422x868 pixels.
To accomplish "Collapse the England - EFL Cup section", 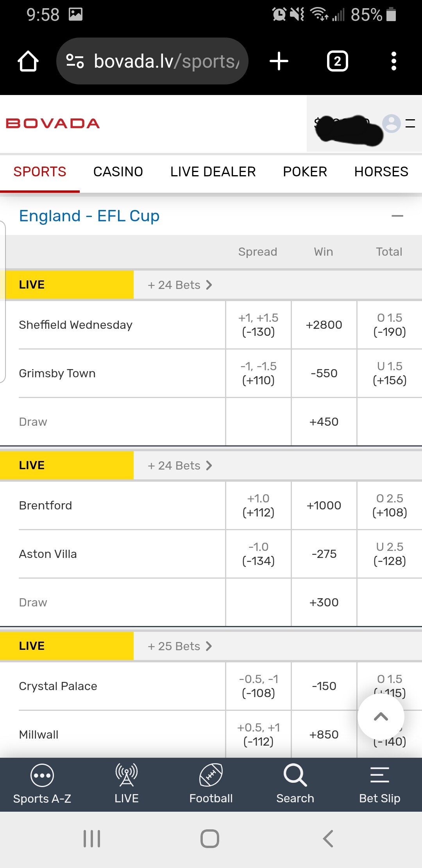I will click(x=397, y=216).
